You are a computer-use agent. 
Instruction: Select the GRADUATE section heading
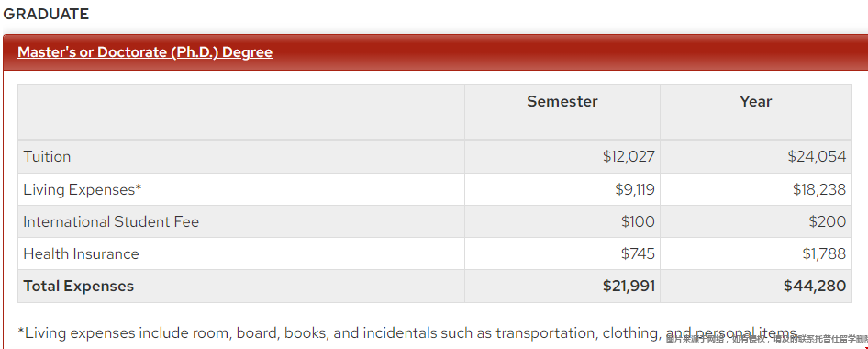[x=46, y=14]
